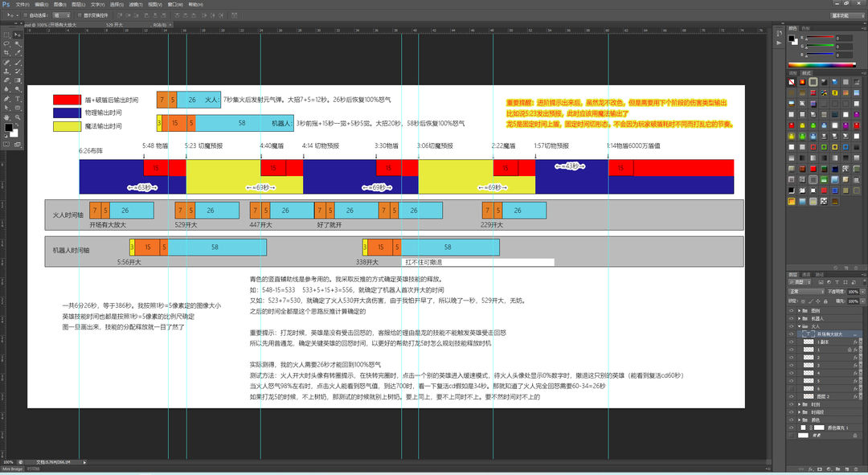Image resolution: width=868 pixels, height=475 pixels.
Task: Click the foreground color swatch in toolbox
Action: click(8, 128)
